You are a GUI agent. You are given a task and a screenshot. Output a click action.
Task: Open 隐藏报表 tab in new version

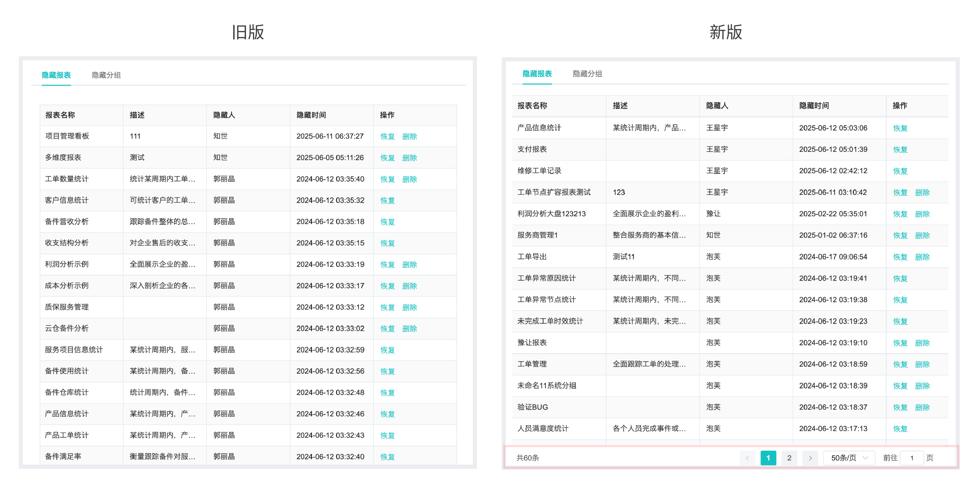click(537, 73)
